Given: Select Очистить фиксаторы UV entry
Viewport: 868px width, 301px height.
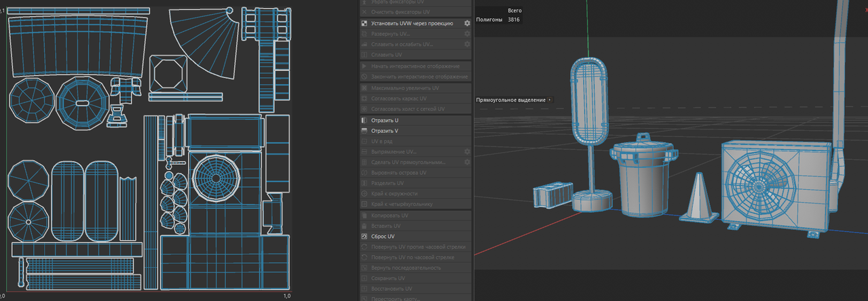Looking at the screenshot, I should pyautogui.click(x=415, y=12).
